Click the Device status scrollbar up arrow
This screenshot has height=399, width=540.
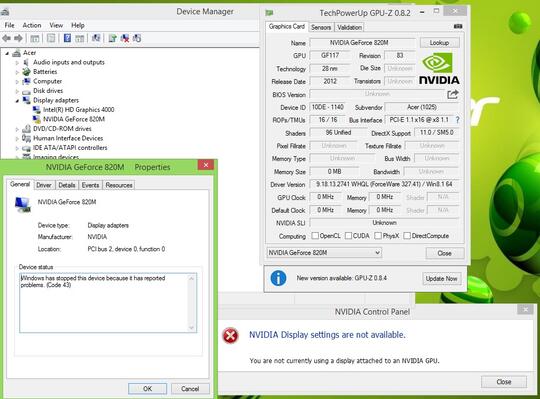191,278
